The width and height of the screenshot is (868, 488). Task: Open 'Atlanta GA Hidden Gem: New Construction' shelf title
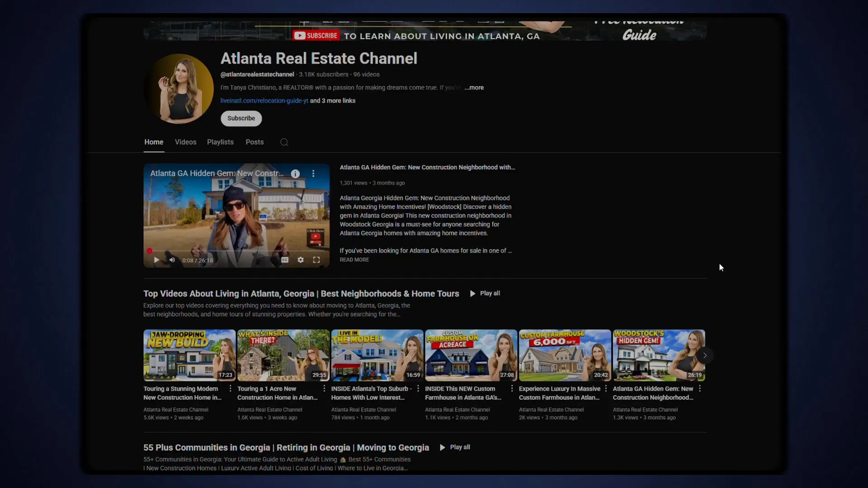coord(653,393)
